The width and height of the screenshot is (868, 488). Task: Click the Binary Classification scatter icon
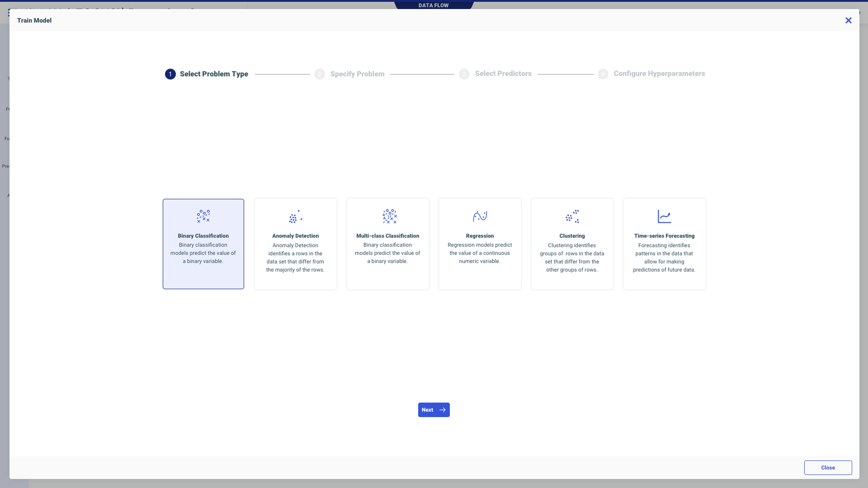coord(203,216)
